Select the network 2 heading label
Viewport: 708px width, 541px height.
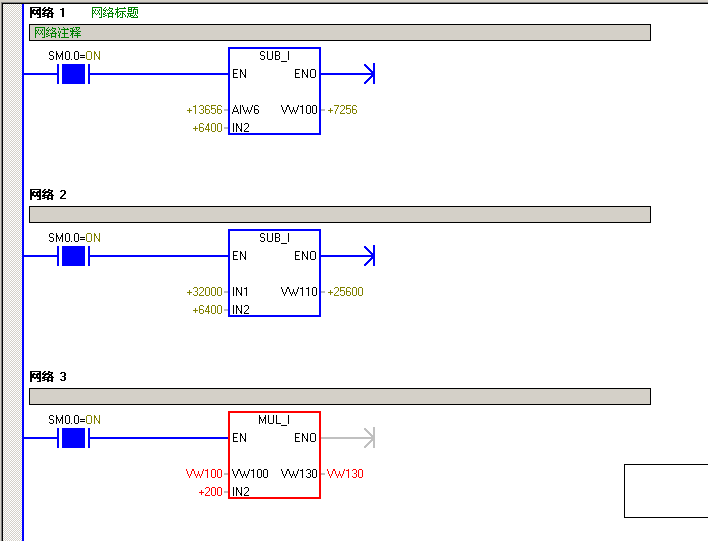[x=48, y=195]
